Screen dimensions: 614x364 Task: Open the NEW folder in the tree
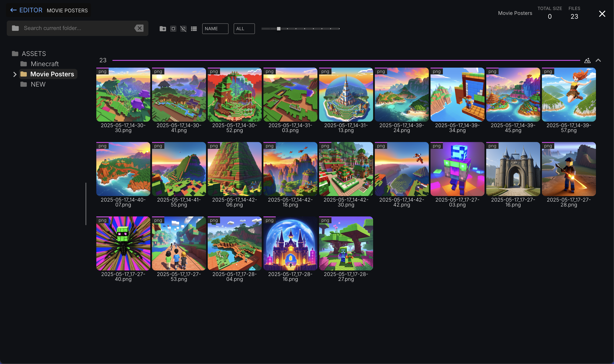[33, 84]
